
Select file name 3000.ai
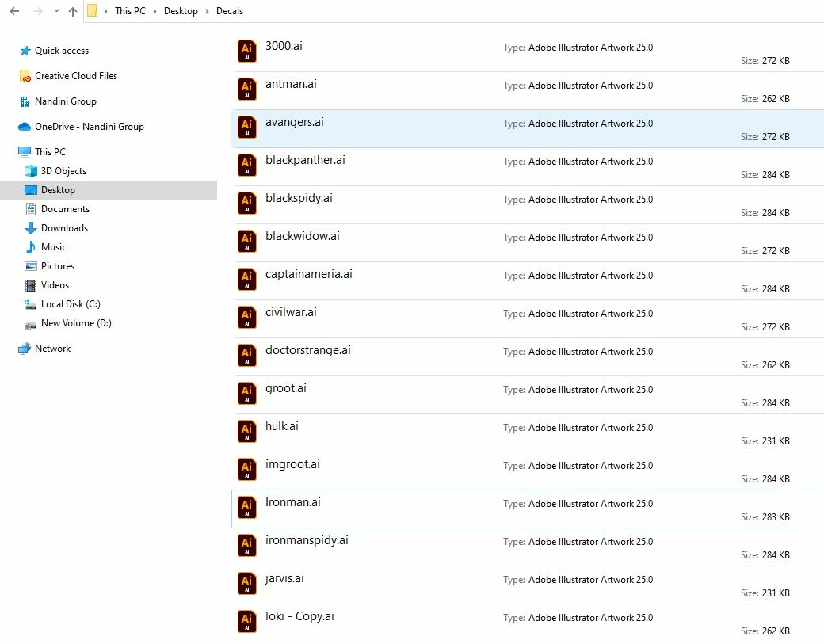[284, 46]
